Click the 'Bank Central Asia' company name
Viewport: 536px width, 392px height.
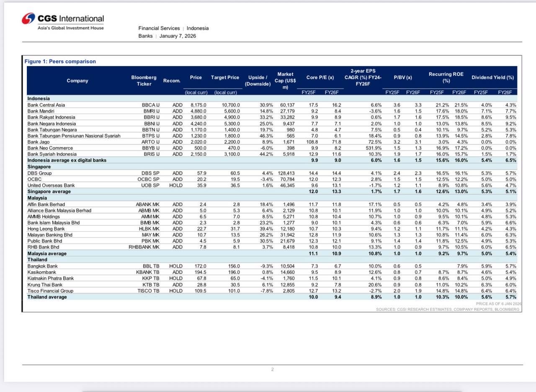46,105
